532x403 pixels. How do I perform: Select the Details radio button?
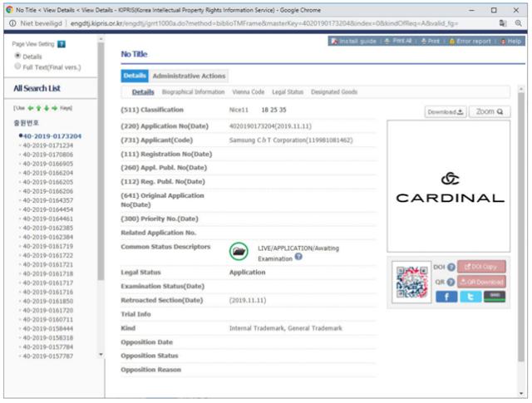18,56
